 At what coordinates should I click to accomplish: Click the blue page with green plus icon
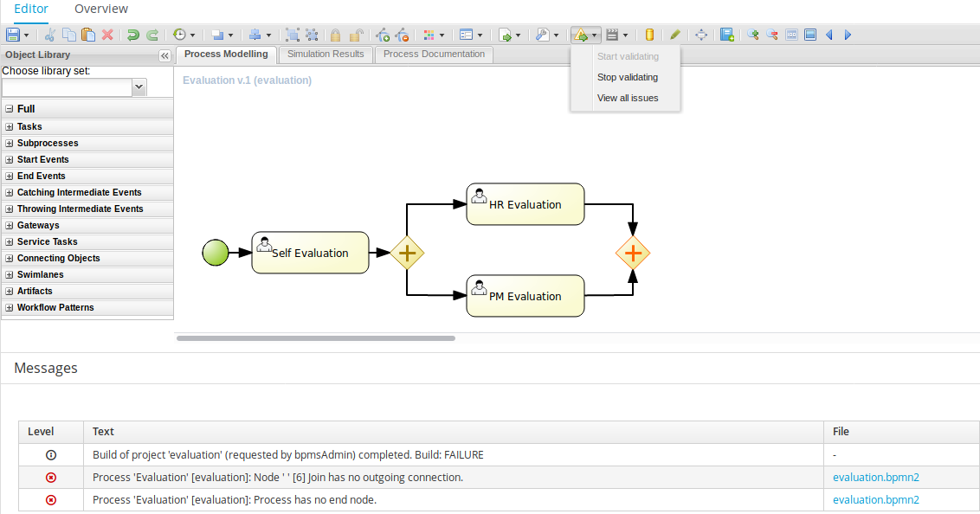coord(727,35)
